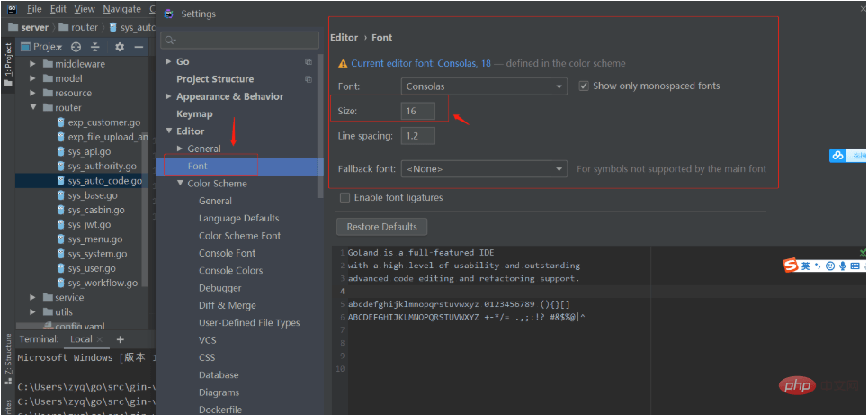Expand the service folder
The width and height of the screenshot is (868, 415).
coord(32,298)
